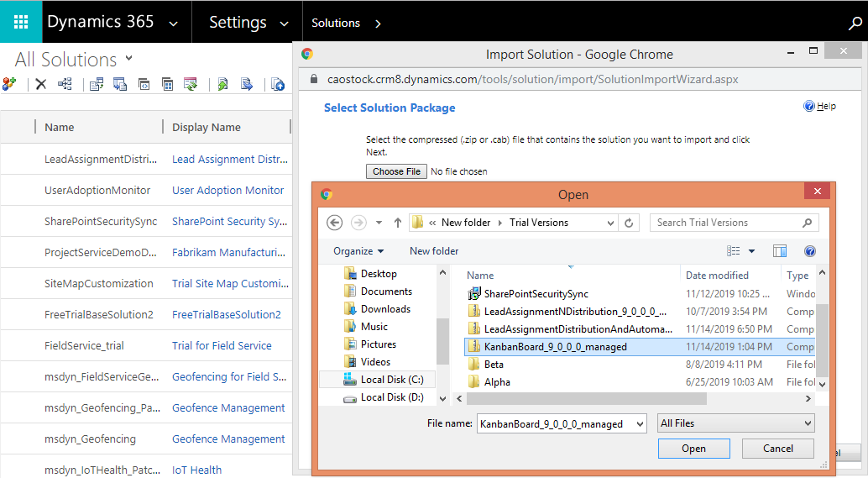Click the horizontal scrollbar in file list
Viewport: 868px width, 478px height.
pos(586,399)
